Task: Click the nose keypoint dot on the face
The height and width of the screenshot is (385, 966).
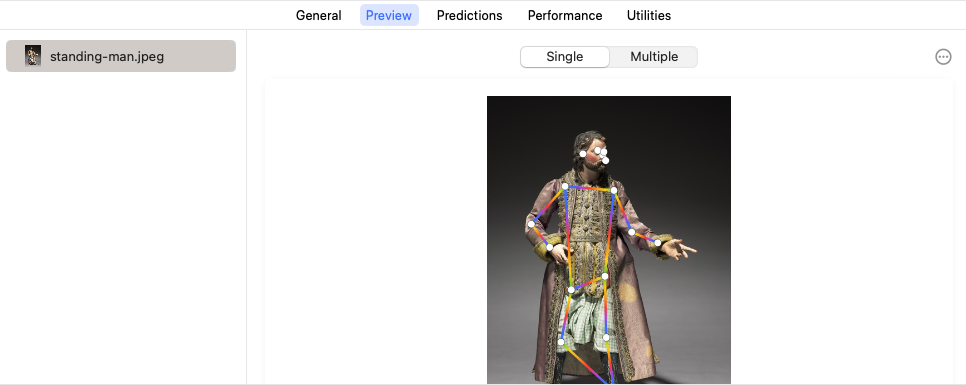Action: pos(606,160)
